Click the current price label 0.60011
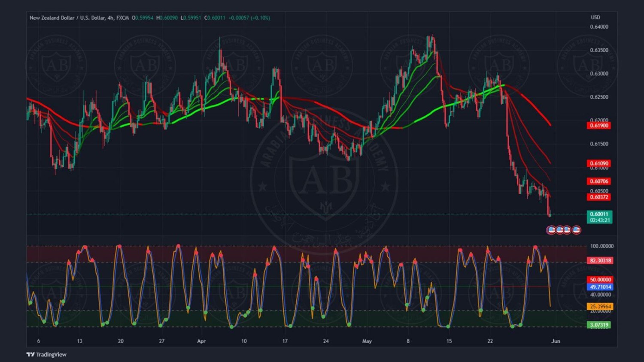644x362 pixels. 599,214
